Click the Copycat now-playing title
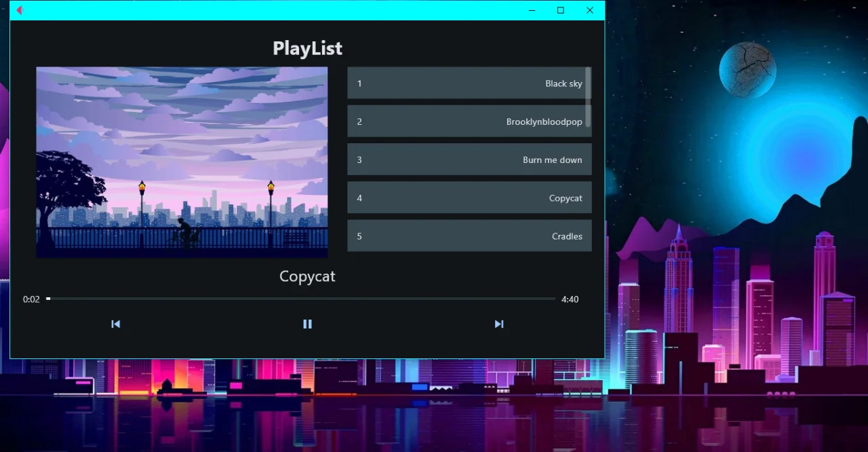Viewport: 868px width, 452px height. click(307, 276)
